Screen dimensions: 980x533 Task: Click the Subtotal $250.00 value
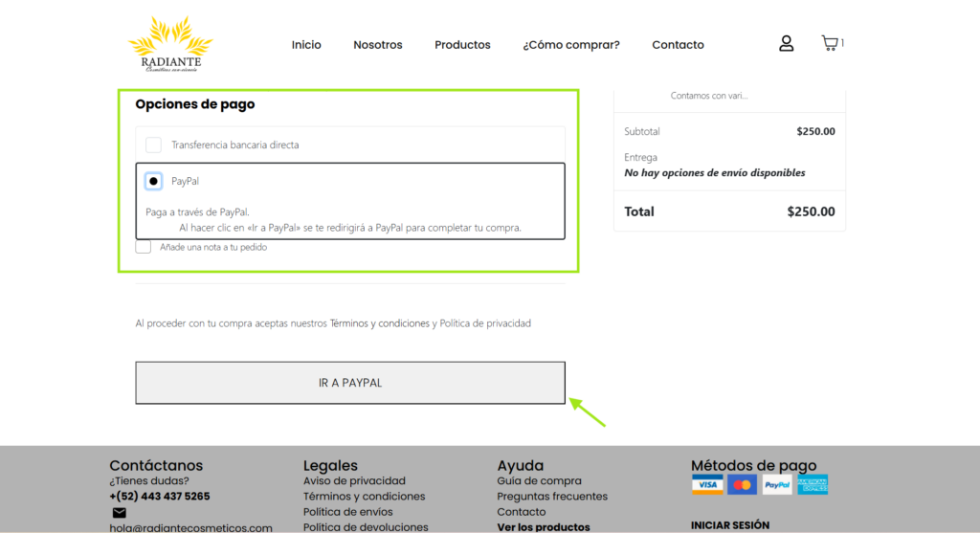tap(815, 131)
